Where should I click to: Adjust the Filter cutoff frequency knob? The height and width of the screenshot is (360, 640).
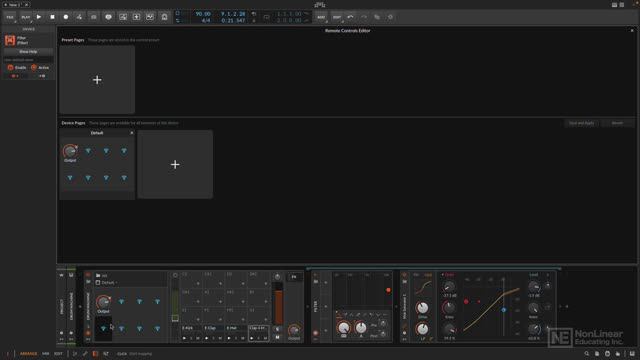tap(344, 328)
